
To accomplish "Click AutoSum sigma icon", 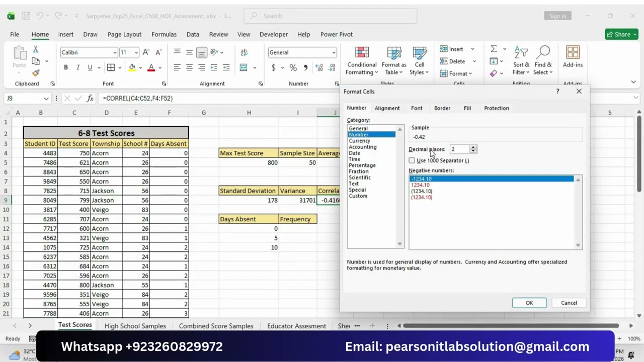I will click(x=494, y=49).
